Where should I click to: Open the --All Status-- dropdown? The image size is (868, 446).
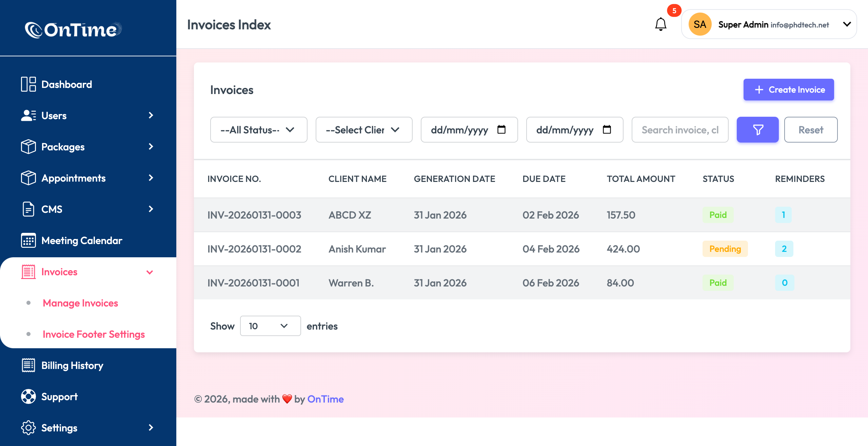[258, 130]
